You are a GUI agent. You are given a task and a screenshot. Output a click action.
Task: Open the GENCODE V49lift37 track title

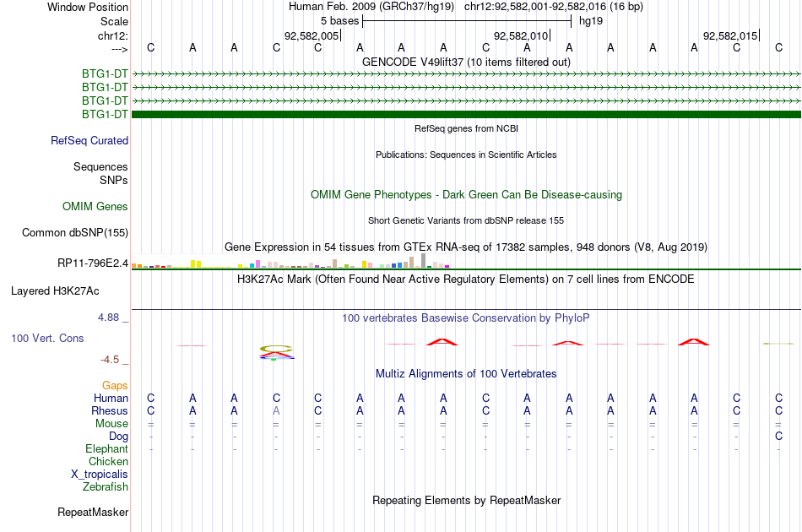point(466,62)
